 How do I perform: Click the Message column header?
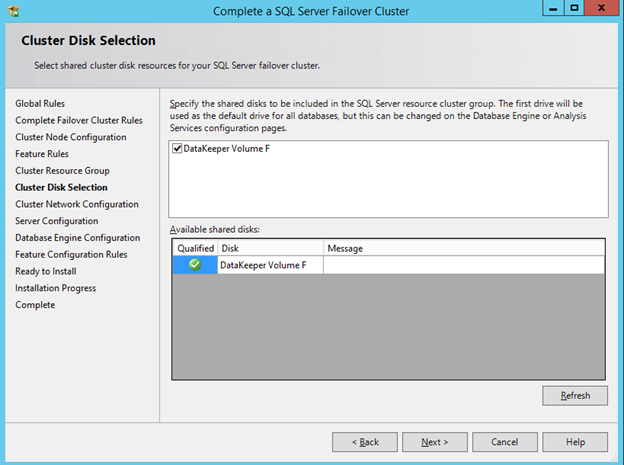point(463,248)
